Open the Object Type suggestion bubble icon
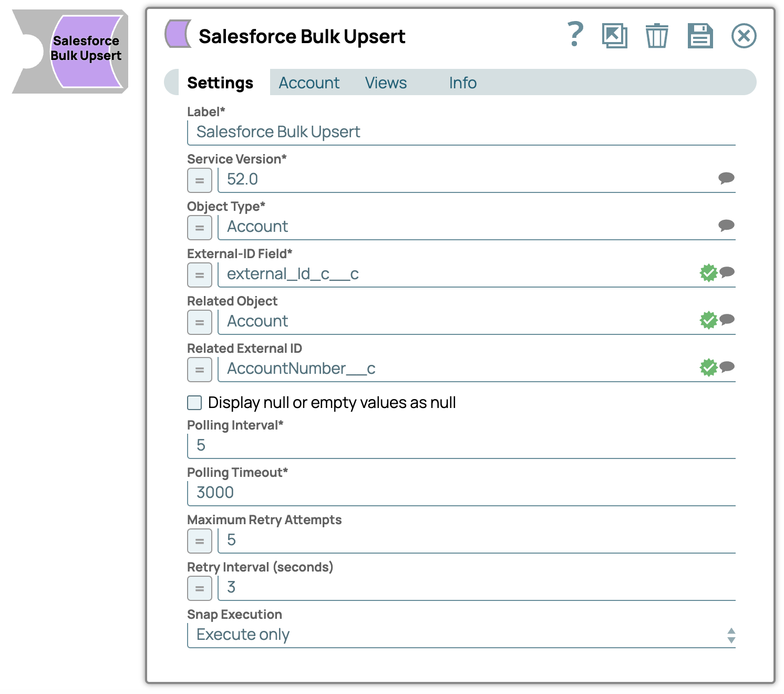The width and height of the screenshot is (784, 694). click(726, 226)
